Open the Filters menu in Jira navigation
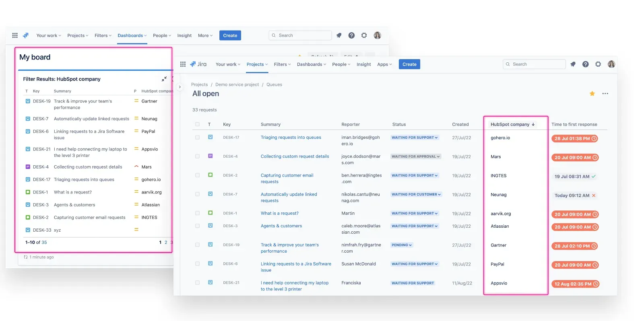The height and width of the screenshot is (321, 644). (x=282, y=64)
